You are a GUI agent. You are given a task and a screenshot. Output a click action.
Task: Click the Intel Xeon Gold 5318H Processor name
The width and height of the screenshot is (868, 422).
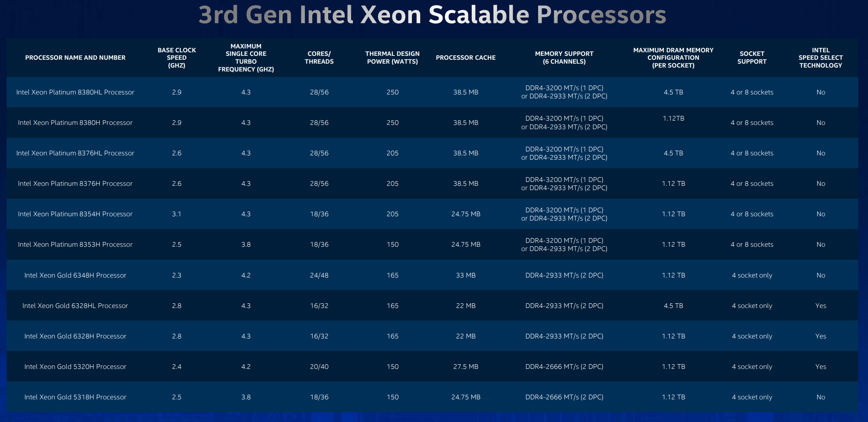75,397
